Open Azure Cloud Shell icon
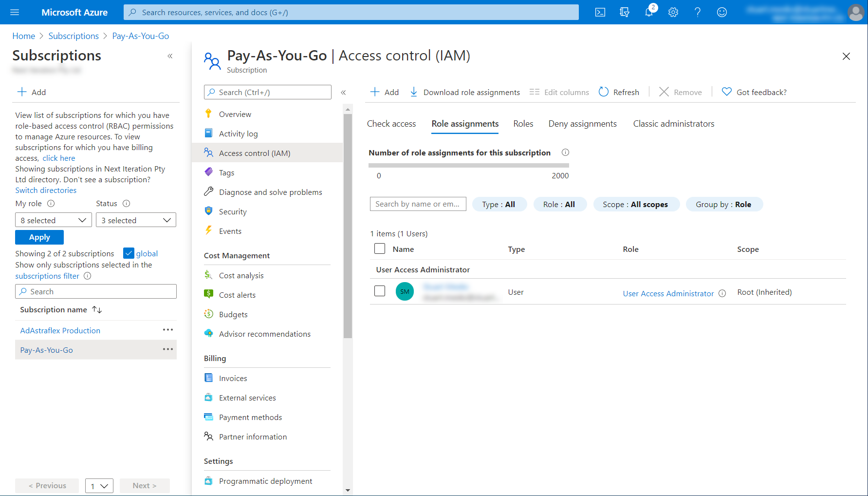868x496 pixels. click(x=600, y=12)
